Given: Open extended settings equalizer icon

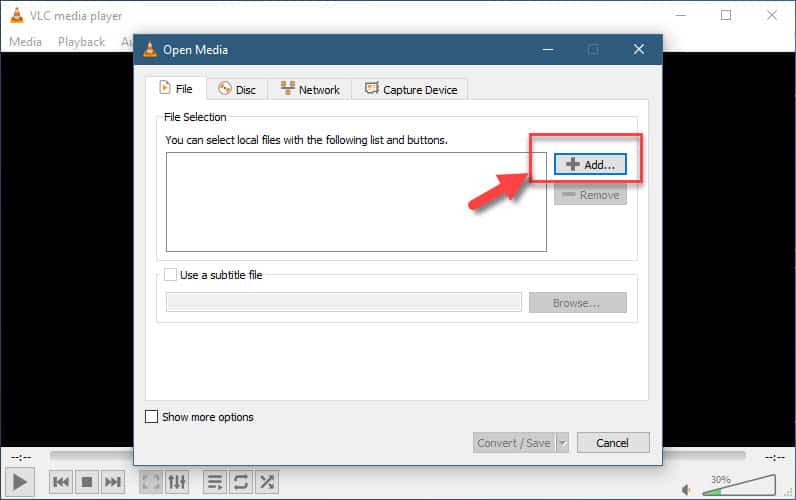Looking at the screenshot, I should [x=177, y=482].
